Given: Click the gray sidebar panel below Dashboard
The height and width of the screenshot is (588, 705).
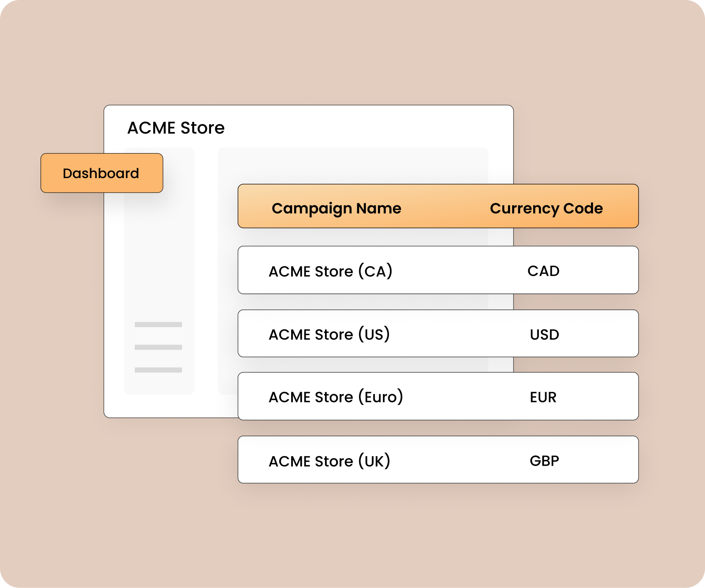Looking at the screenshot, I should point(159,256).
